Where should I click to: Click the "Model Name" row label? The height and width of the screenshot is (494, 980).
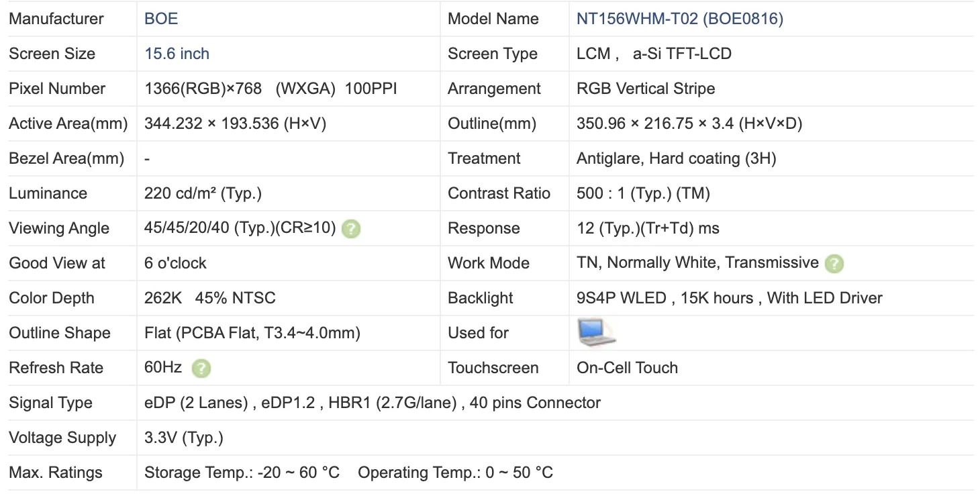[x=493, y=19]
